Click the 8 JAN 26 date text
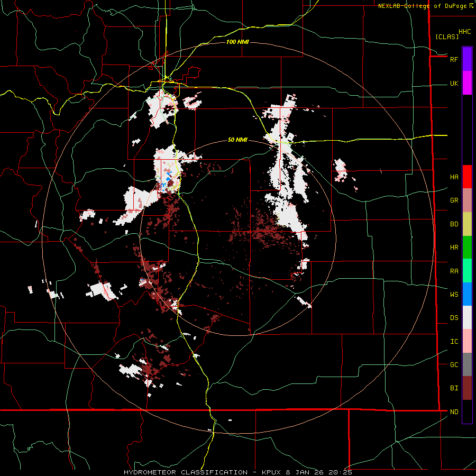The width and height of the screenshot is (476, 476). [305, 472]
